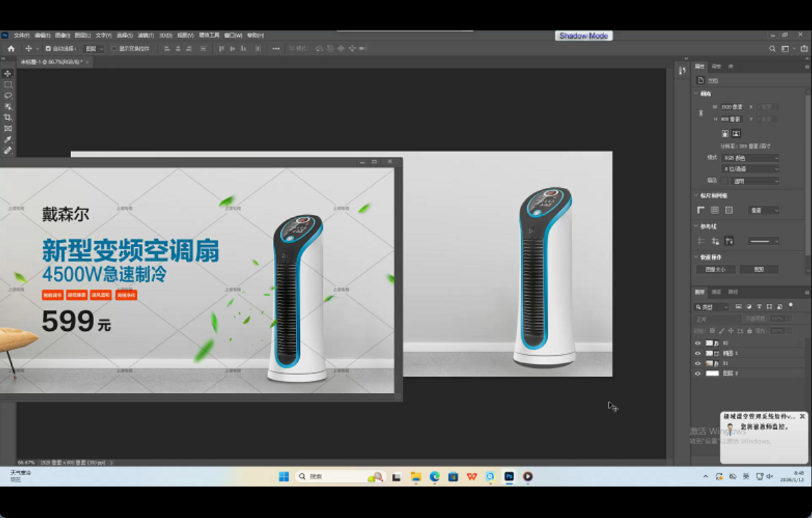The image size is (812, 518).
Task: Open the 文件 menu
Action: 21,35
